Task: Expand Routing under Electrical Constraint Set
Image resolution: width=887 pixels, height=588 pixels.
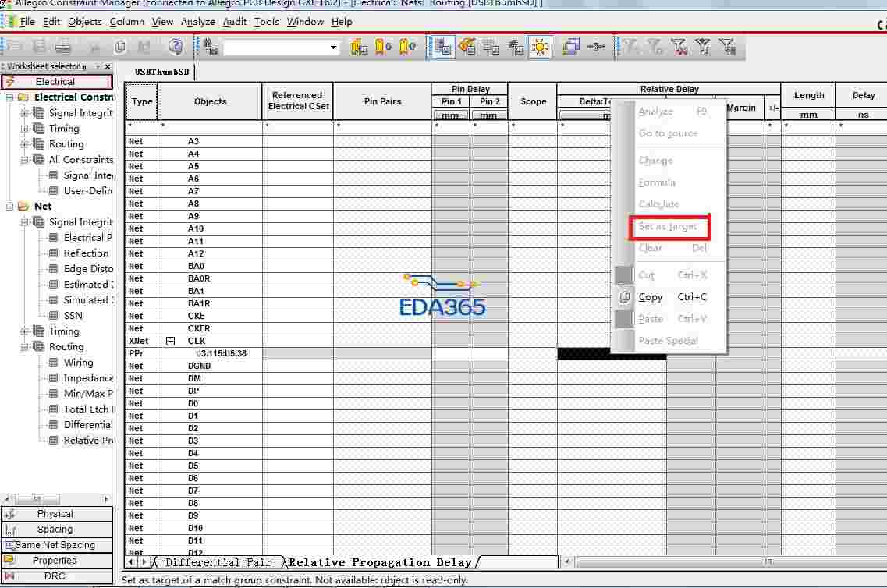Action: (24, 144)
